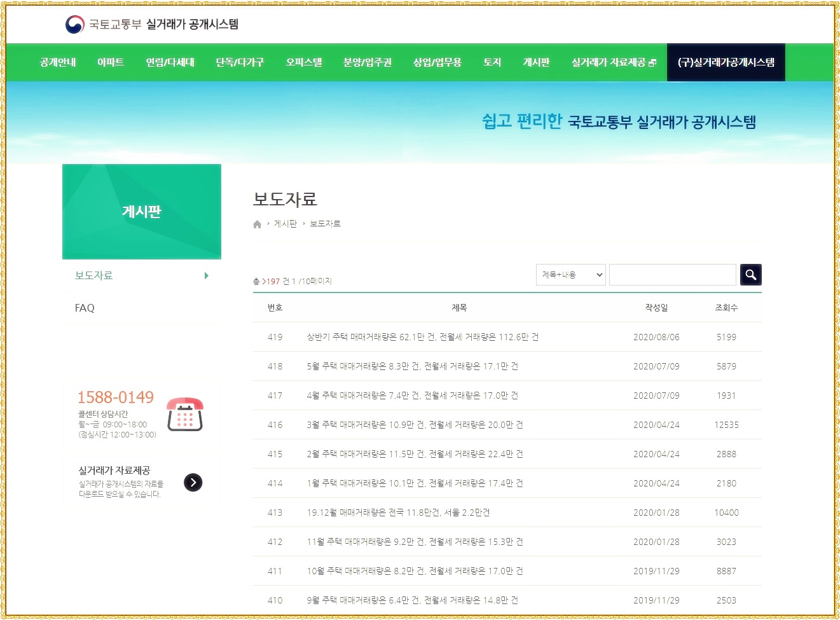840x620 pixels.
Task: Click the 실거래가 자료제공 sidebar banner title
Action: (x=114, y=471)
